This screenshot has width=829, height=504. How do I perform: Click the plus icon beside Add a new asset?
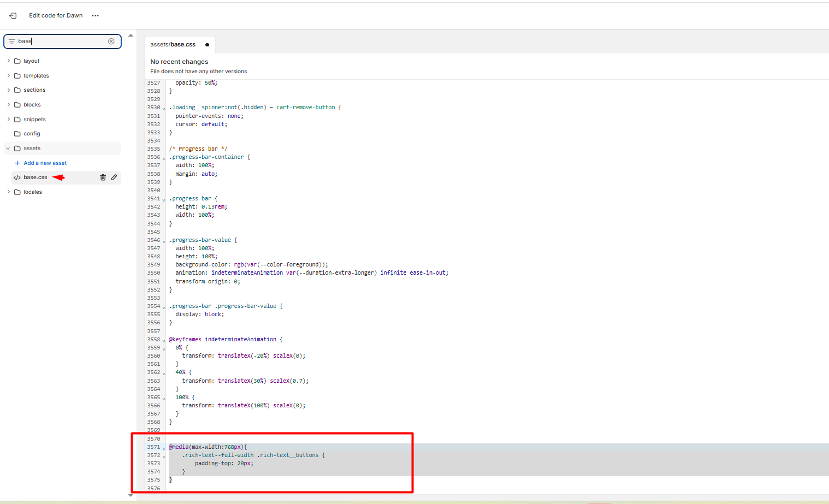(17, 163)
